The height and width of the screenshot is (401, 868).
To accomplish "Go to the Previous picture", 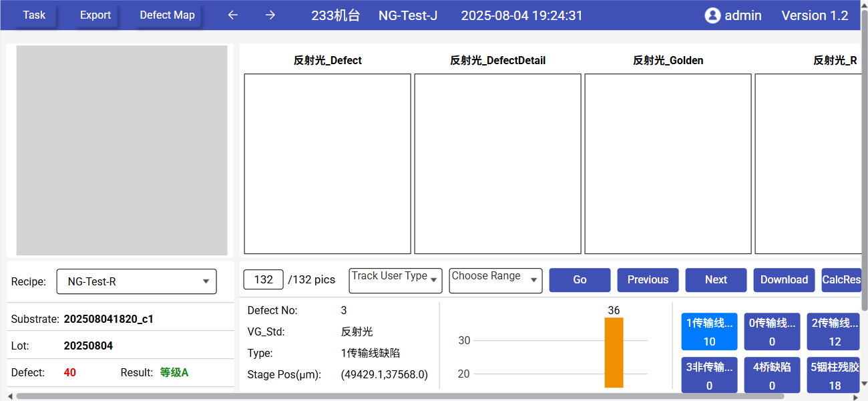I will [648, 280].
